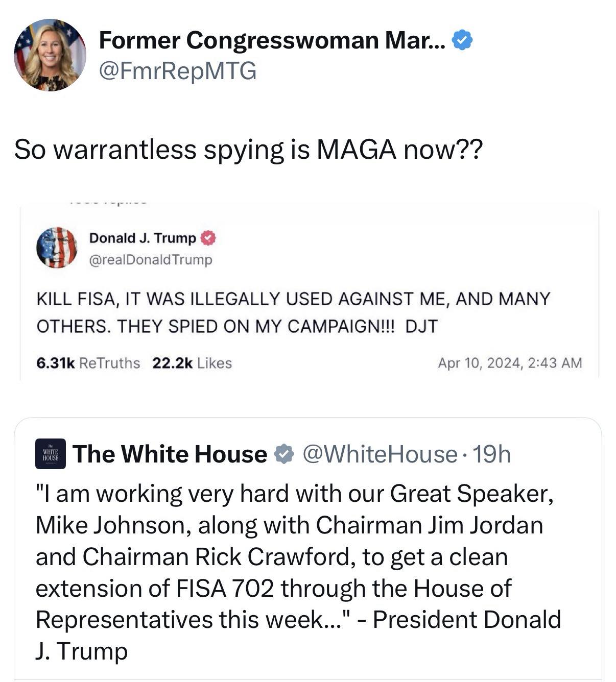Click the Apr 10, 2024 2:43 AM timestamp
The width and height of the screenshot is (616, 682).
pos(510,363)
